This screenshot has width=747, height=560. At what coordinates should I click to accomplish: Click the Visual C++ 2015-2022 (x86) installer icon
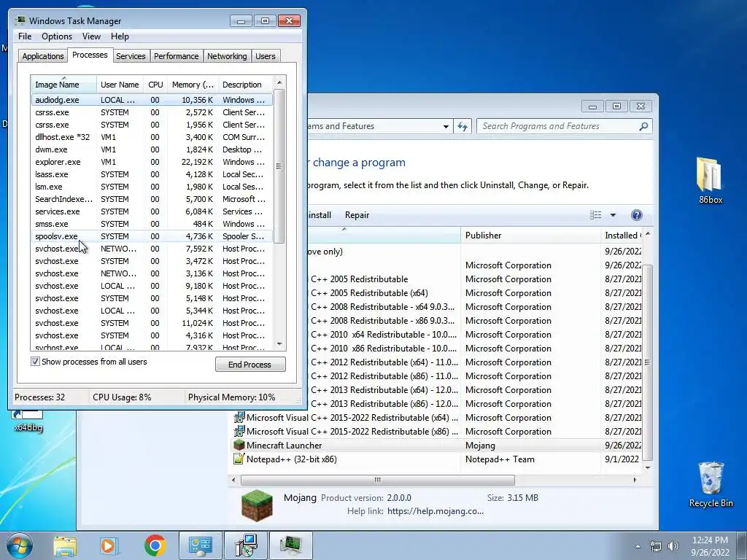239,432
